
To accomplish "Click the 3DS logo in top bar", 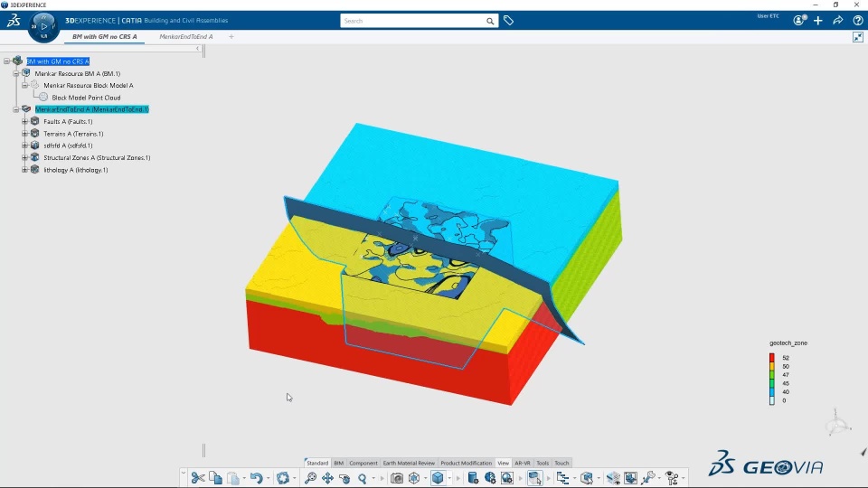I will (x=14, y=21).
